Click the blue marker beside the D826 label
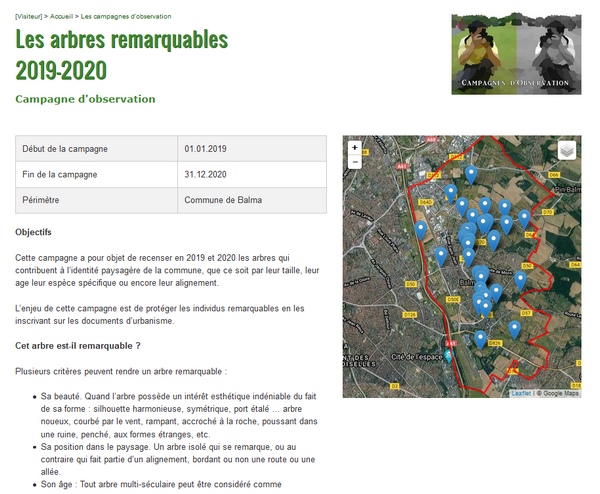600x494 pixels. (x=481, y=339)
